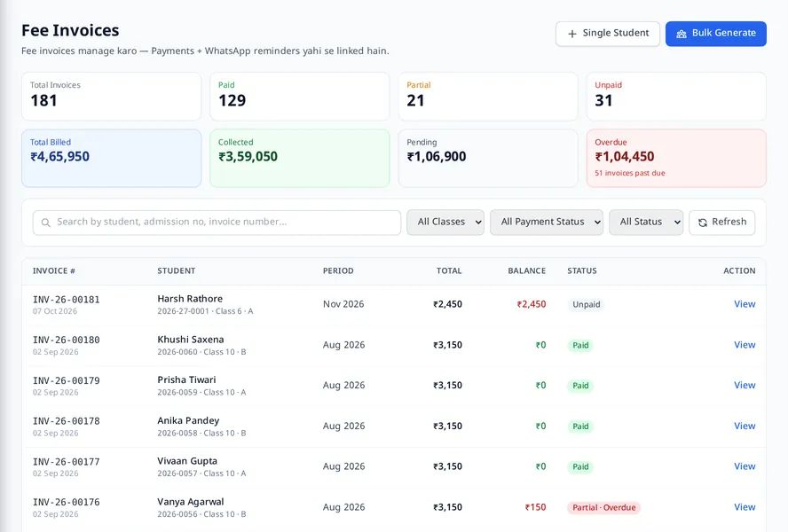Click invoice number INV-26-00179
This screenshot has height=532, width=788.
pos(67,380)
